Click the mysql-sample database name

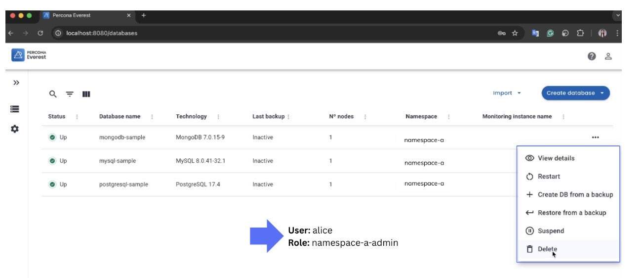point(118,161)
